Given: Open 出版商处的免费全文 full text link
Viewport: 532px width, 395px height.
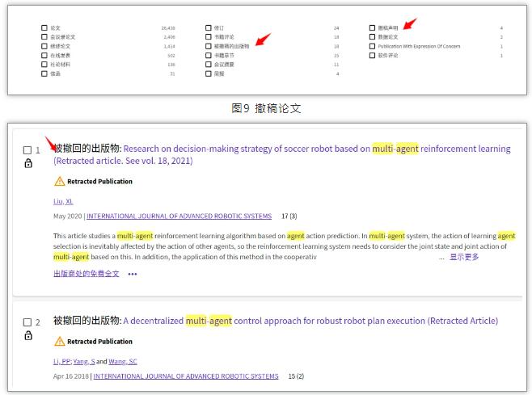Looking at the screenshot, I should coord(86,274).
